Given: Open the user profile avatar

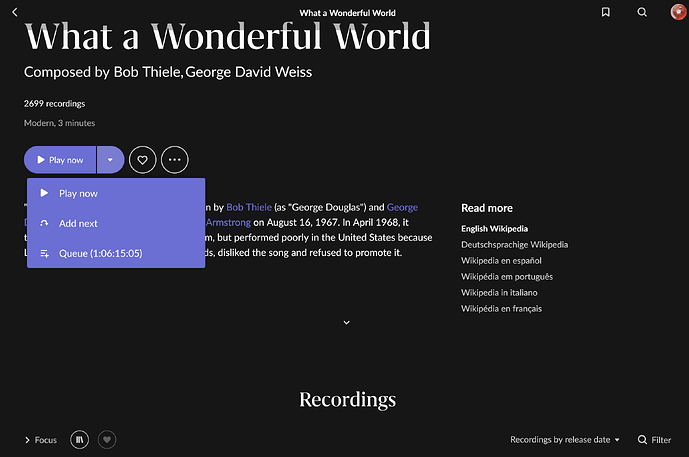Looking at the screenshot, I should 678,12.
